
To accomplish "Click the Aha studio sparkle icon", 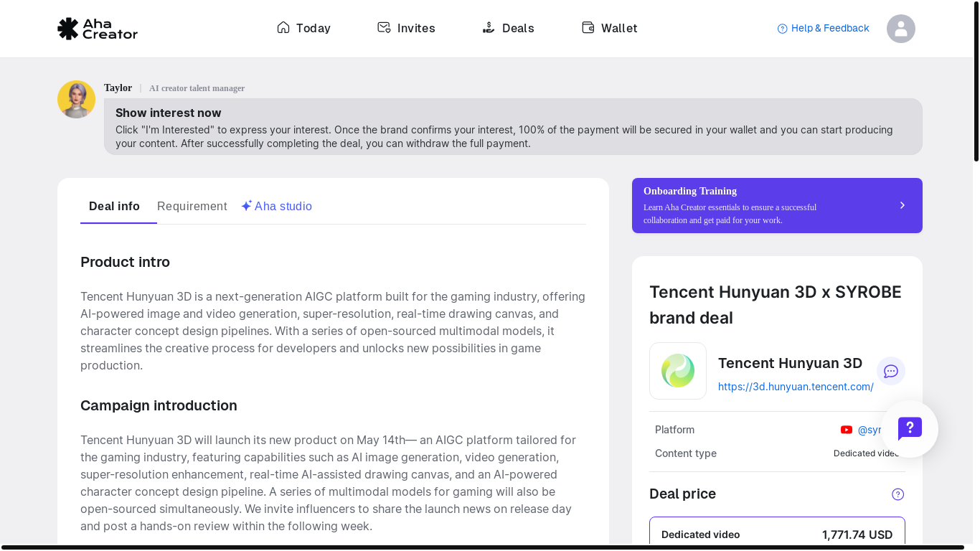I will tap(247, 206).
